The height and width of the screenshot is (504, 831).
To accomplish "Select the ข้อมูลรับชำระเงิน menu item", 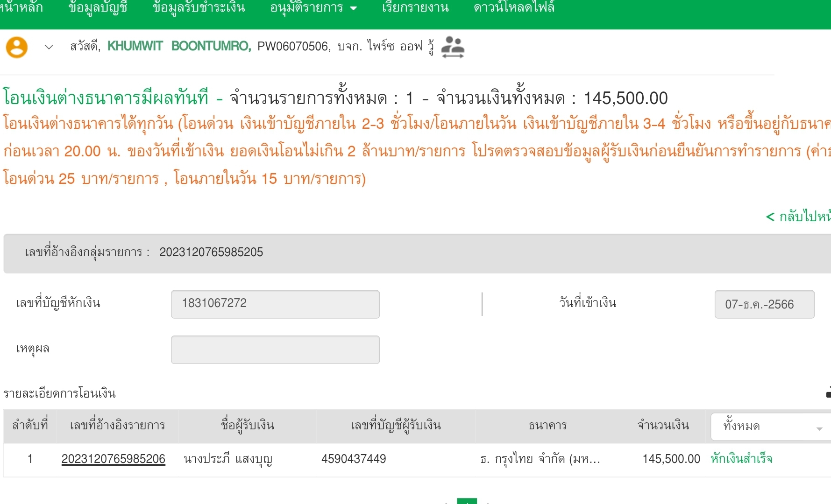I will (199, 8).
